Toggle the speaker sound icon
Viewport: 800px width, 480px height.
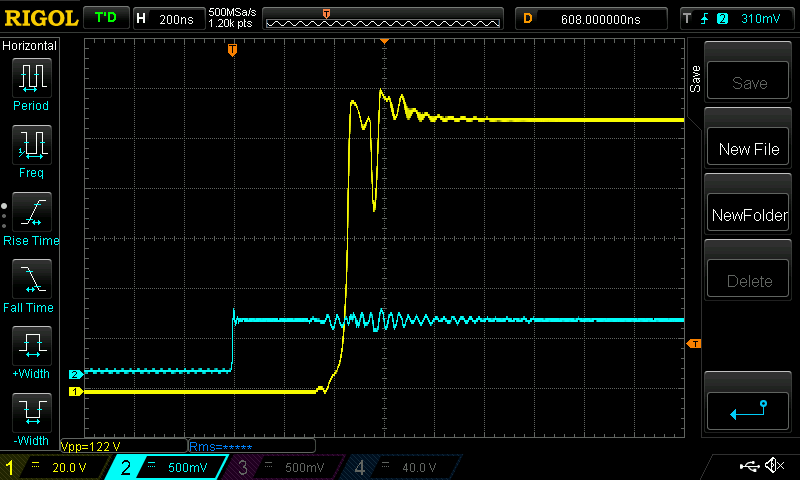click(773, 466)
